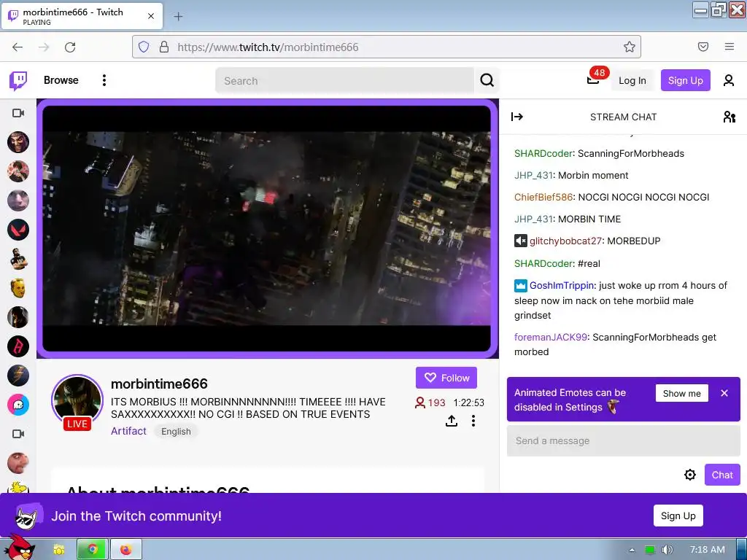747x560 pixels.
Task: Open more options dots below the viewer count
Action: [x=473, y=421]
